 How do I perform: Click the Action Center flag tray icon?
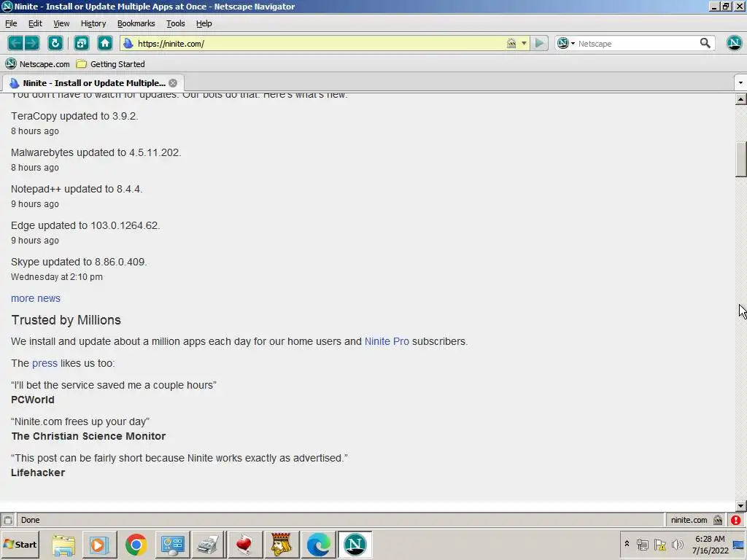[659, 544]
